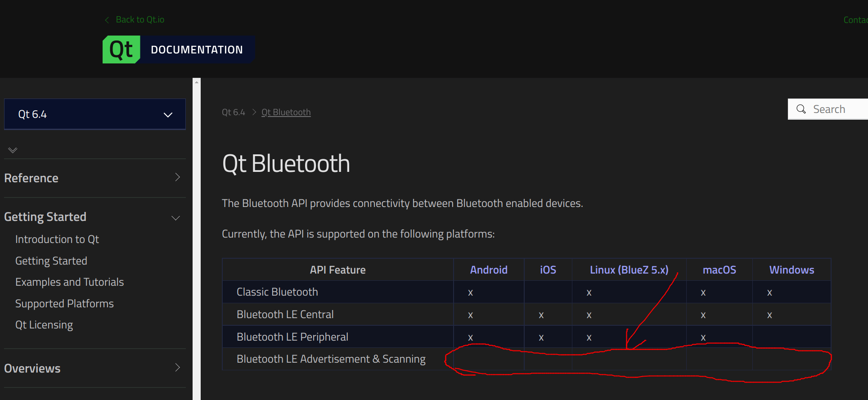Open Reference sidebar heading

pos(31,178)
